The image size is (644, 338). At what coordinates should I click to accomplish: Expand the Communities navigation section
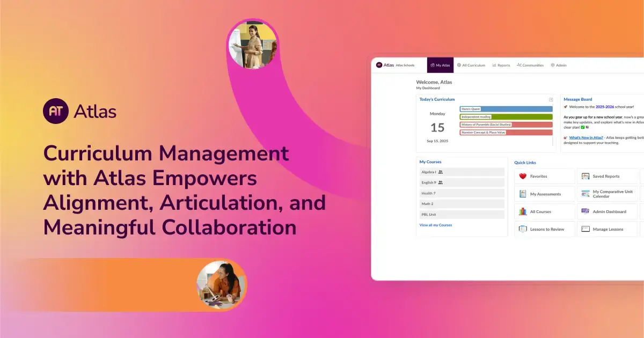pyautogui.click(x=530, y=65)
